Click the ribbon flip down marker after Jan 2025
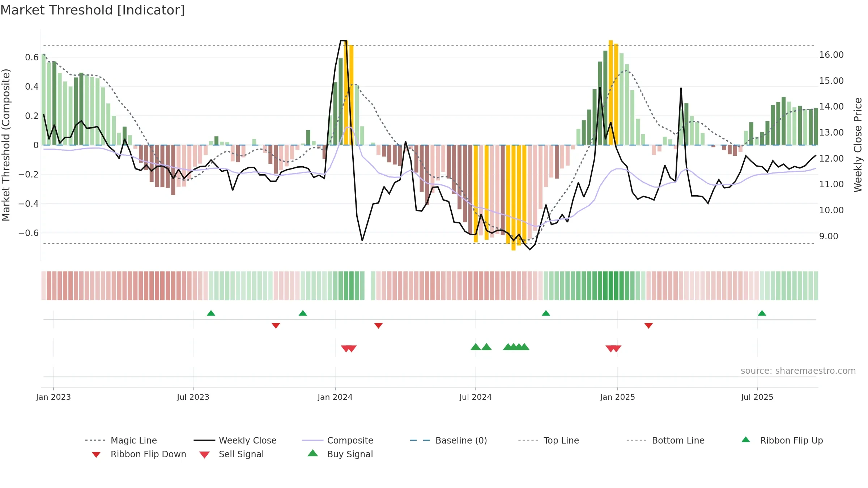868x488 pixels. (648, 326)
